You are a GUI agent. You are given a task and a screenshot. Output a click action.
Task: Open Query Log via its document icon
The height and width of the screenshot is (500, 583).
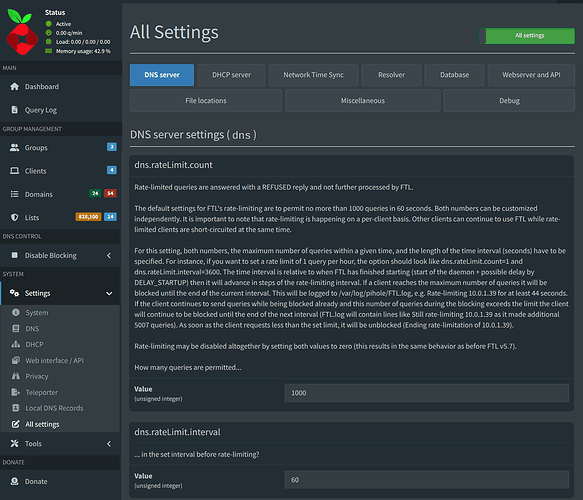15,110
